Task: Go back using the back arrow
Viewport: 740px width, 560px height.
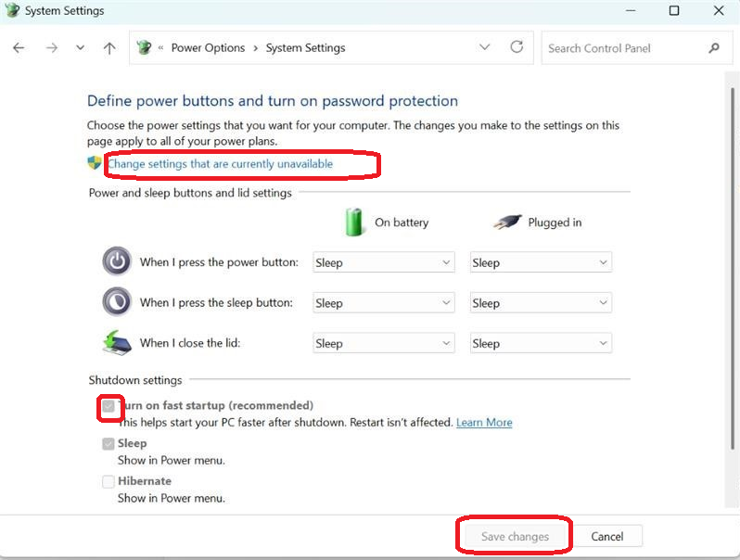Action: pos(19,47)
